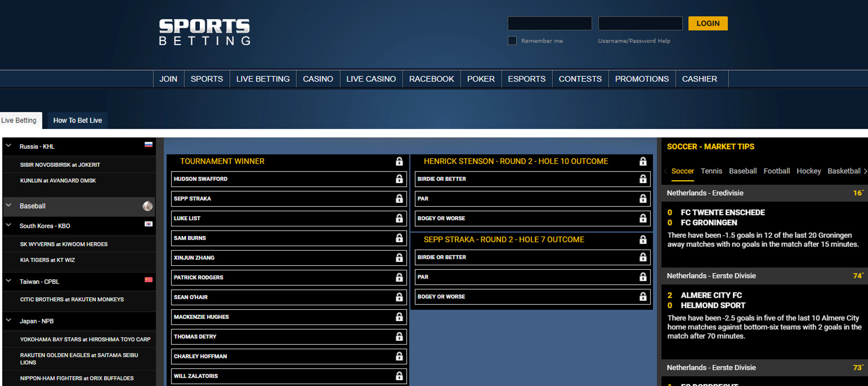Click lock on Straka Hole 7 Par option
This screenshot has width=868, height=386.
643,277
